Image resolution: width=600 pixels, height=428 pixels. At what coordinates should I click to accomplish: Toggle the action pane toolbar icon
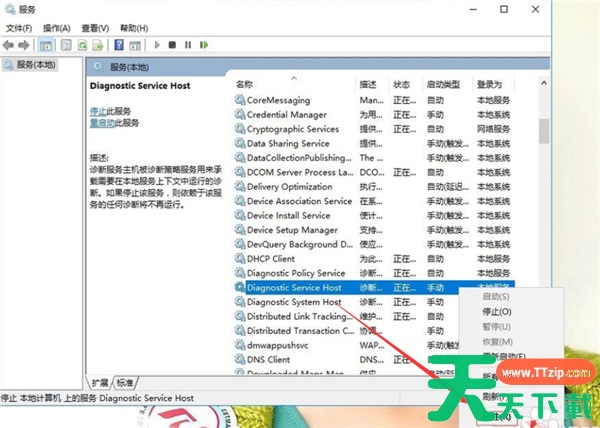pos(135,45)
